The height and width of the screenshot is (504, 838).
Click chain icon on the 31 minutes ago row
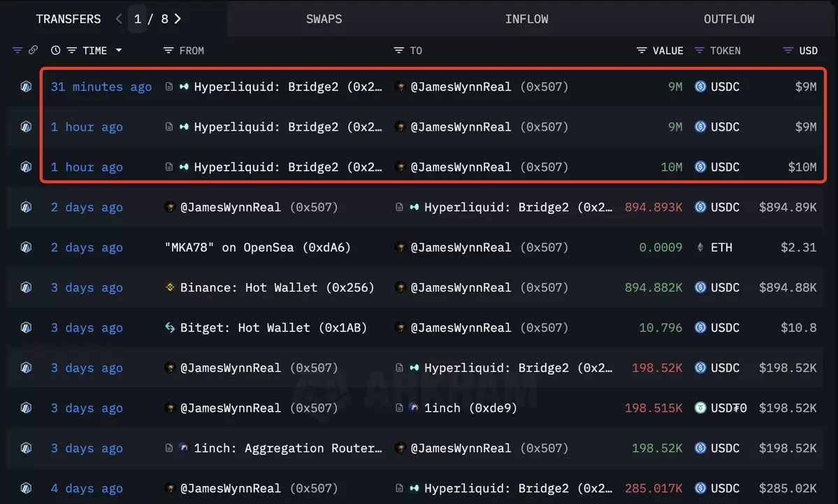[26, 87]
